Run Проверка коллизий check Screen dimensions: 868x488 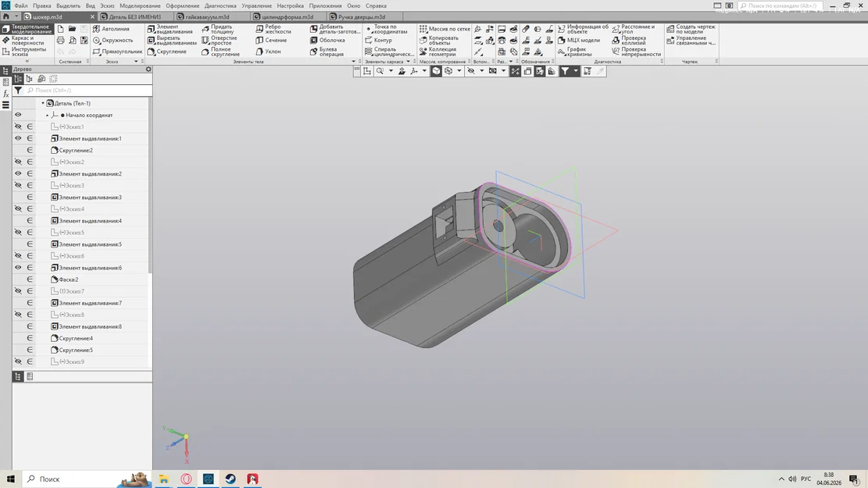tap(630, 41)
